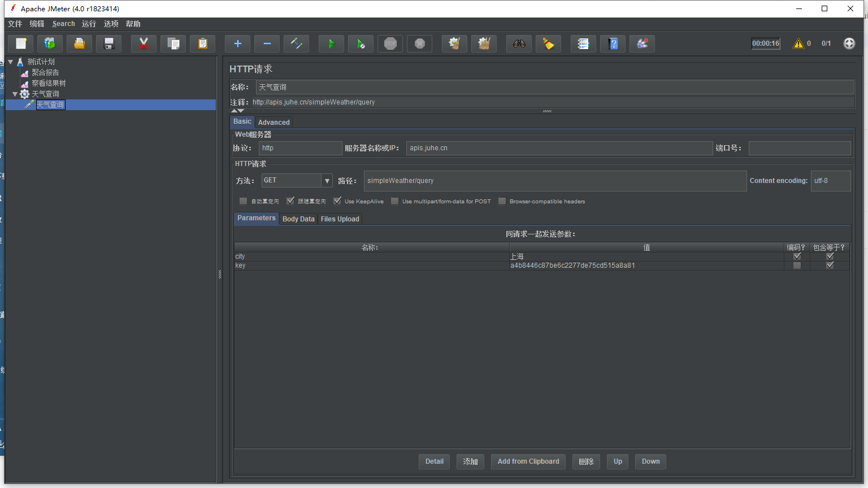Click the Copy icon in toolbar
The height and width of the screenshot is (488, 868).
[173, 43]
